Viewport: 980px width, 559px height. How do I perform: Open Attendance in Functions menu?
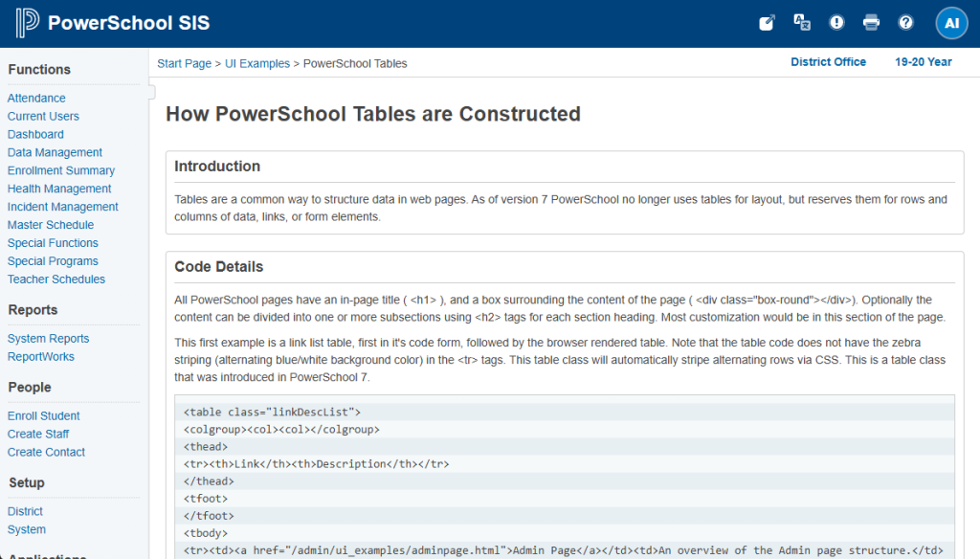[36, 99]
